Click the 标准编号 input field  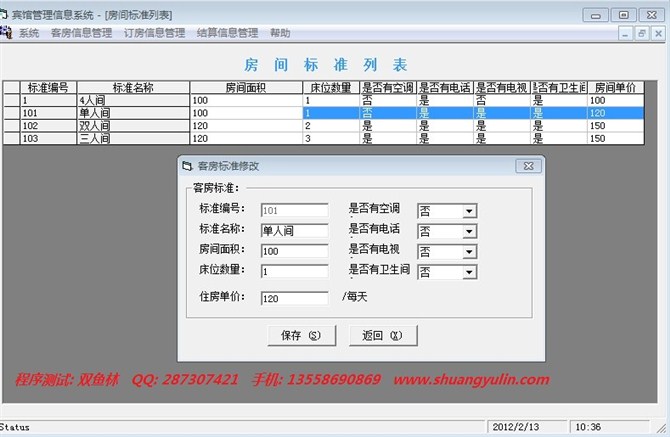tap(294, 211)
